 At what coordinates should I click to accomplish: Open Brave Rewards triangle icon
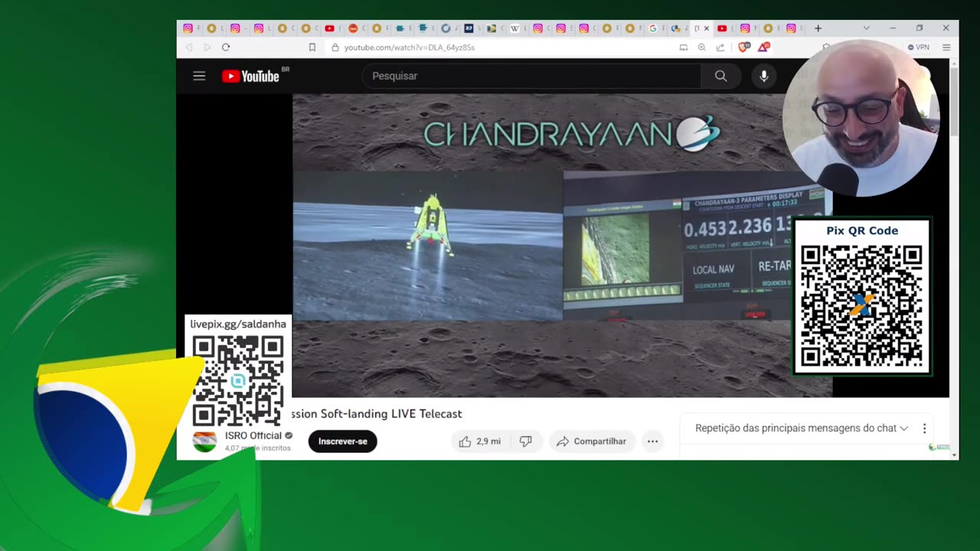click(x=763, y=47)
